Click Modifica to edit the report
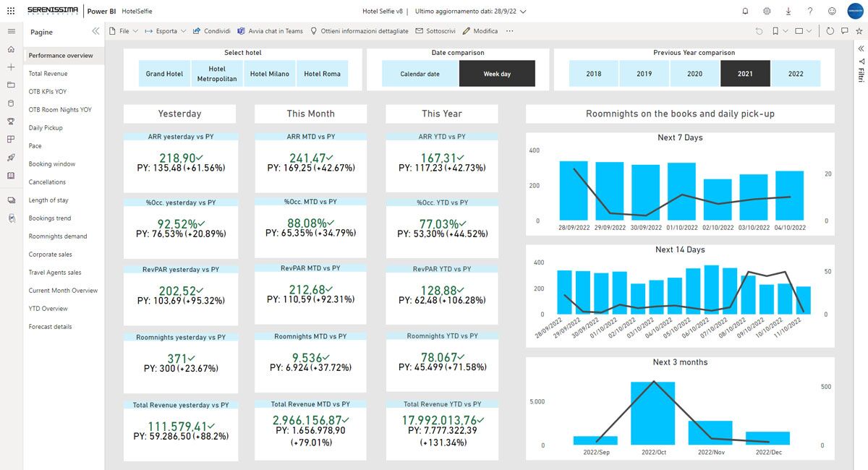 coord(480,31)
